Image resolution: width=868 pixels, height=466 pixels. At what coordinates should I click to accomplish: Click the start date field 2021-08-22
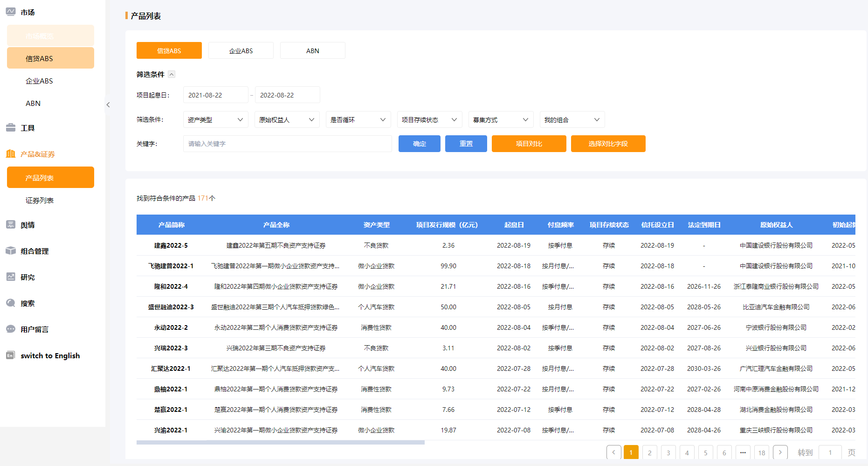click(x=216, y=95)
